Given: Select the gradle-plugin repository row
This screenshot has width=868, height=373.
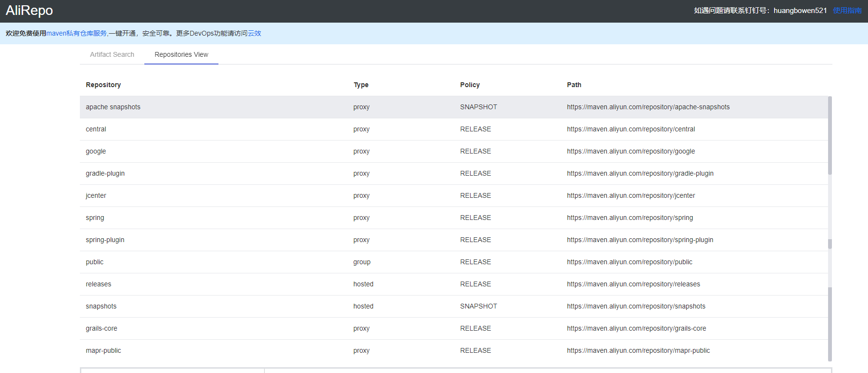Looking at the screenshot, I should 454,173.
